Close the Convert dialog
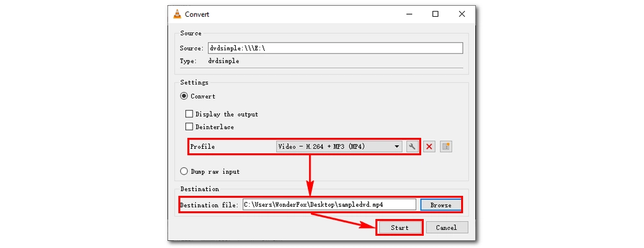 (462, 14)
